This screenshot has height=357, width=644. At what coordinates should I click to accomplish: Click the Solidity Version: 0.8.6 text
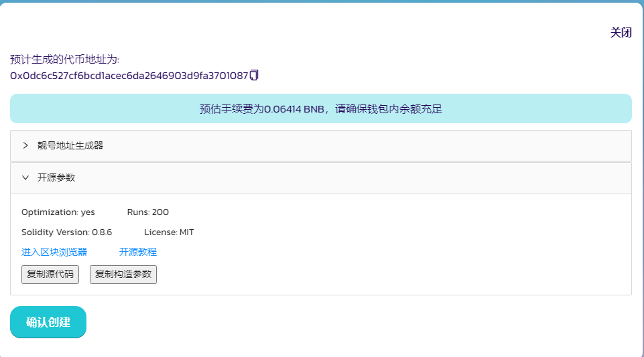67,232
